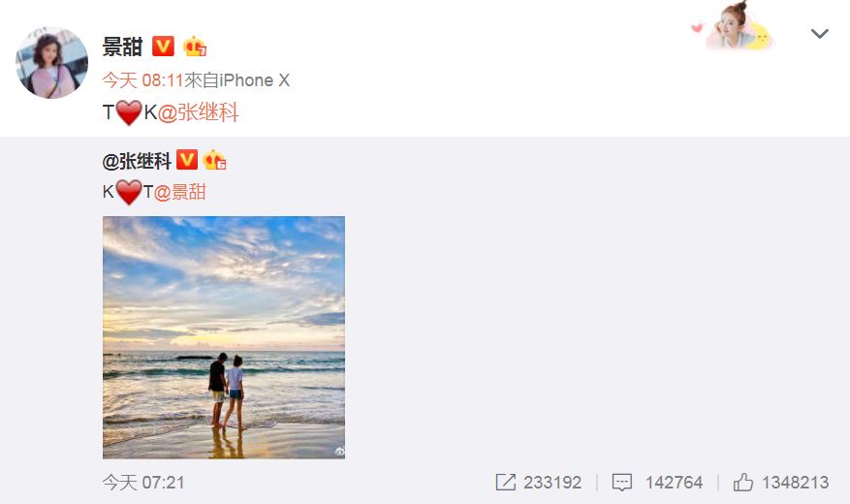Click the verified V badge beside @张继科
This screenshot has width=850, height=504.
(187, 160)
